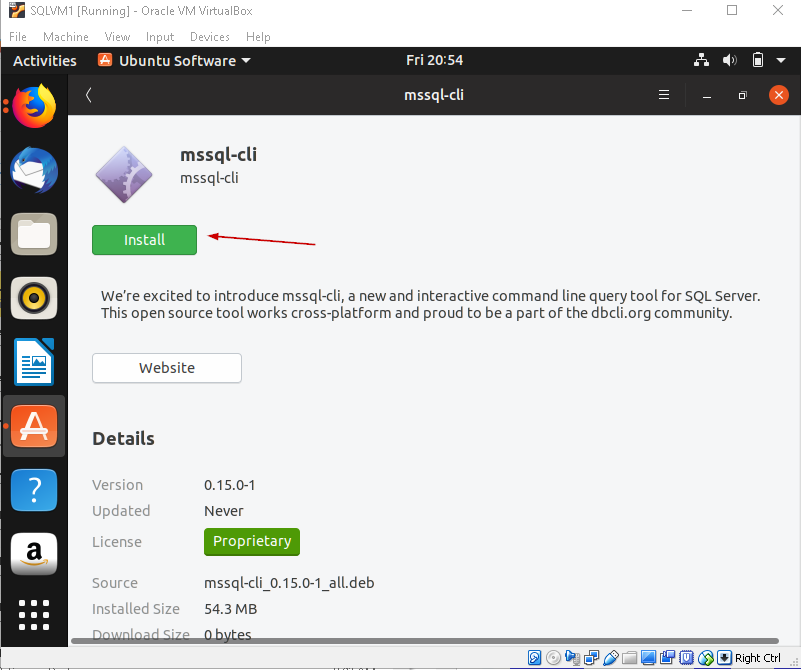The height and width of the screenshot is (670, 801).
Task: Close Ubuntu Software with orange X
Action: pos(779,95)
